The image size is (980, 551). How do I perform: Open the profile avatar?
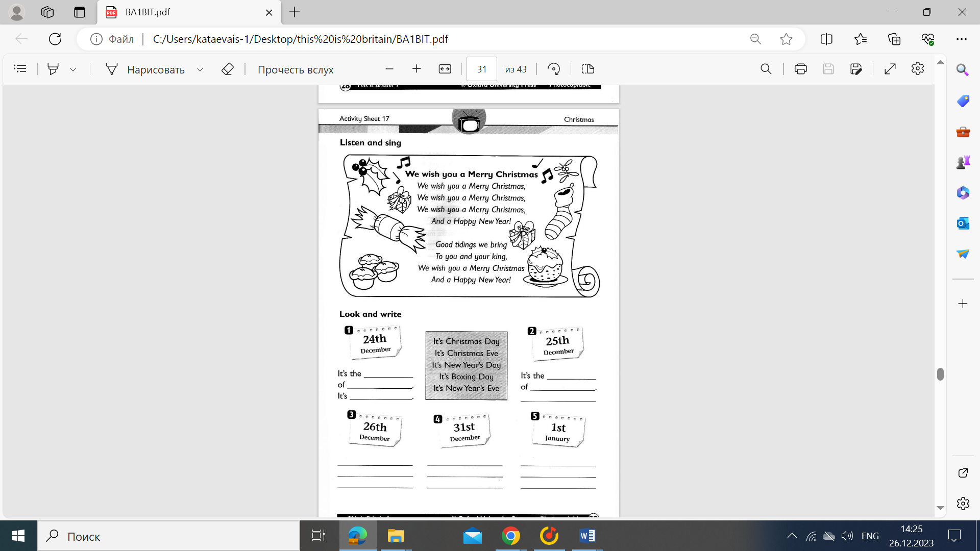[17, 12]
